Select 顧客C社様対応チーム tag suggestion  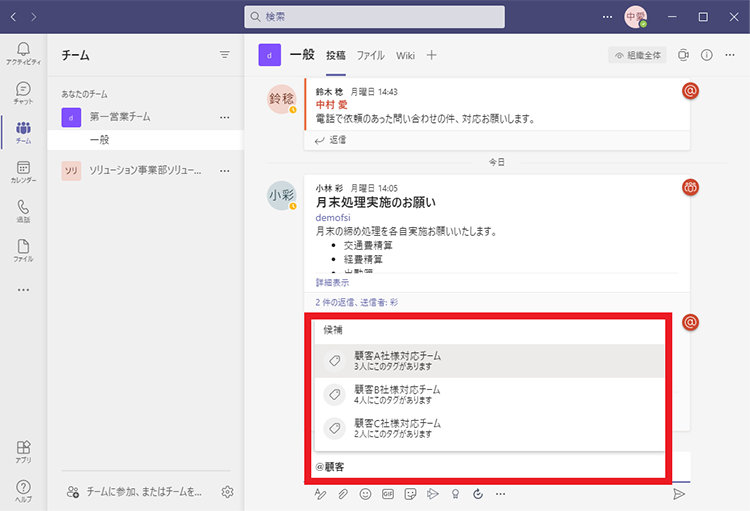tap(489, 428)
